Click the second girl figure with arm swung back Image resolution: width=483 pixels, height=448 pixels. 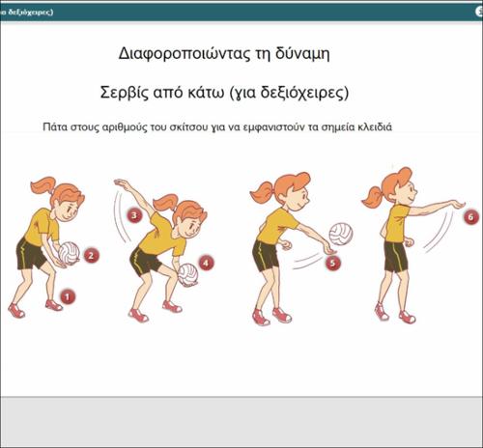(160, 250)
